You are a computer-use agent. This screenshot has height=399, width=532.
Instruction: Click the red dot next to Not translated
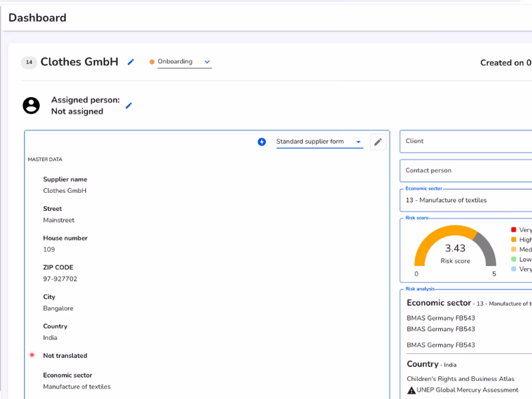click(32, 355)
